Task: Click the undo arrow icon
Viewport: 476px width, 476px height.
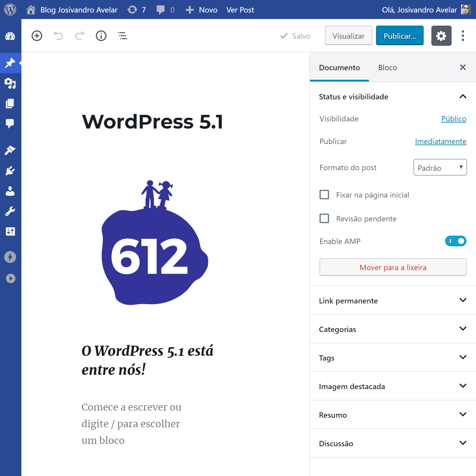Action: pyautogui.click(x=58, y=36)
